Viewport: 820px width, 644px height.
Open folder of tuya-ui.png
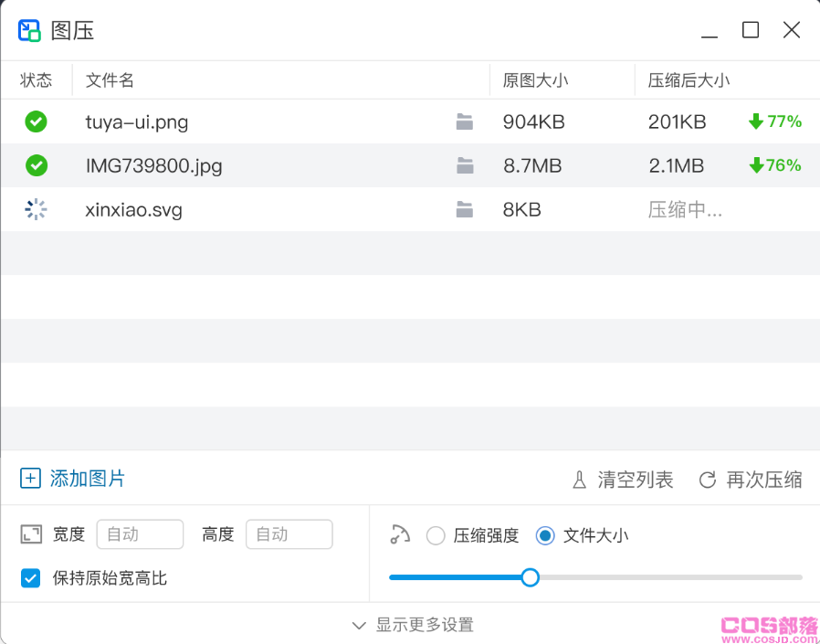click(x=465, y=121)
